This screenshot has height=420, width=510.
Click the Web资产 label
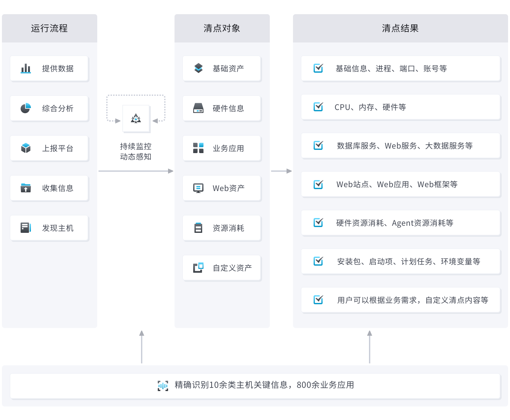229,188
